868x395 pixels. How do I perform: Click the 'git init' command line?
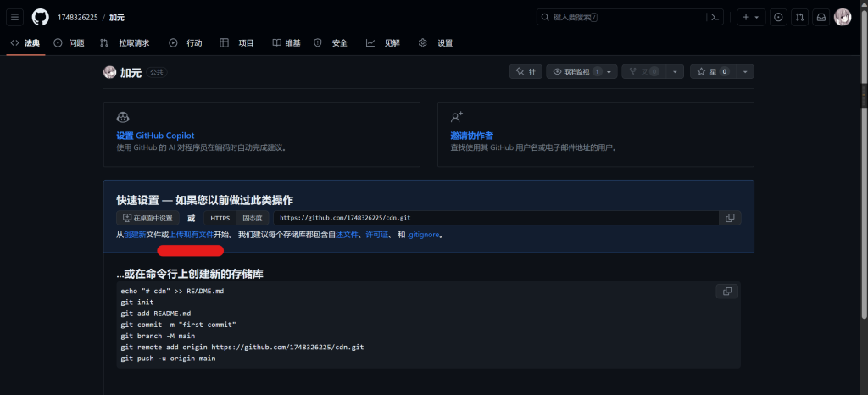[137, 303]
